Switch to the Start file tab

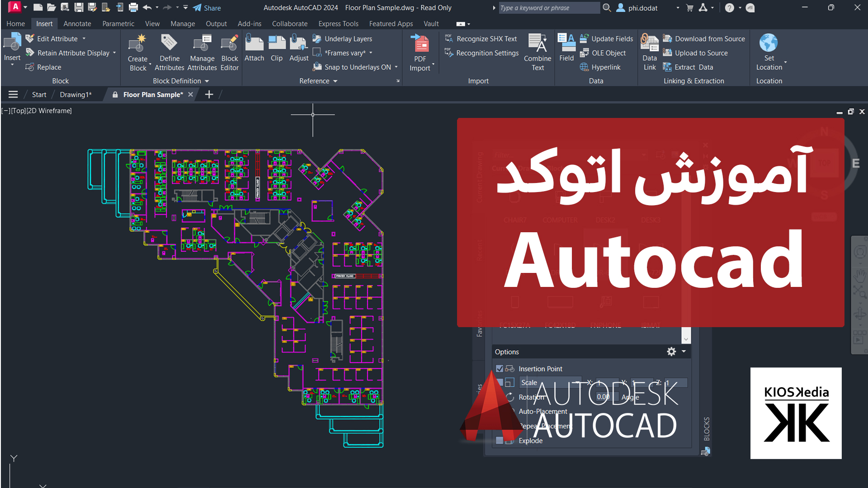click(x=39, y=94)
